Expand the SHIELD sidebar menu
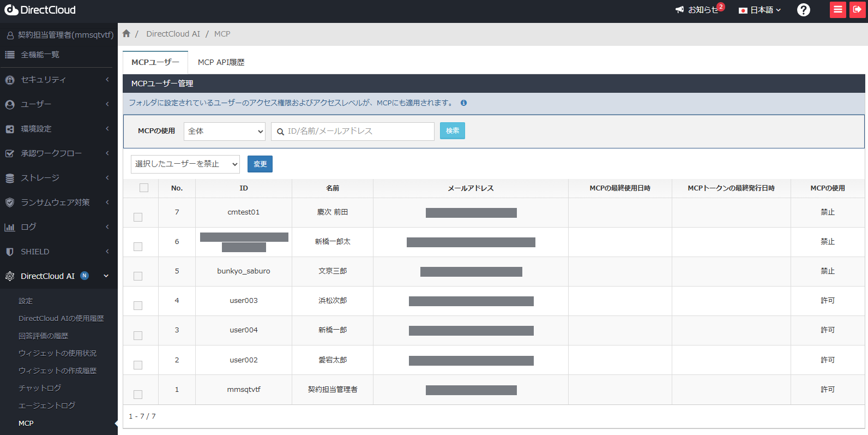The width and height of the screenshot is (868, 435). (59, 252)
